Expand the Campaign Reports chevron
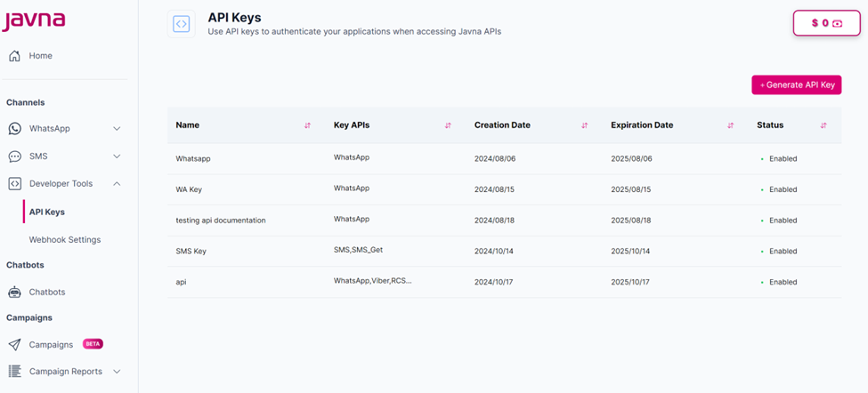Viewport: 868px width, 393px height. tap(117, 372)
